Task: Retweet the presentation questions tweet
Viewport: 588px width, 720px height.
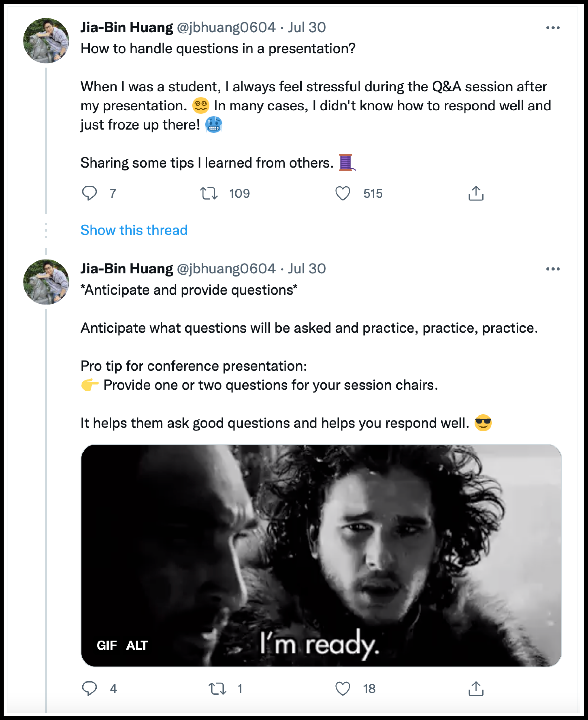Action: tap(209, 193)
